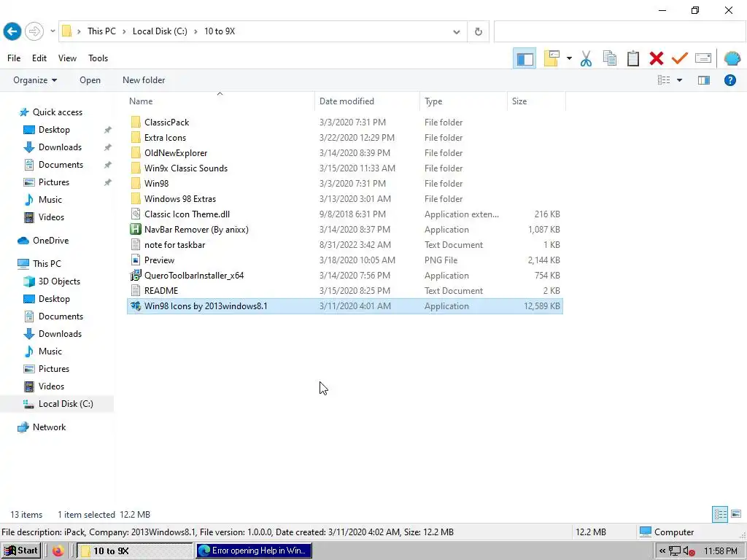Show hidden tray icons chevron
747x560 pixels.
pos(662,551)
